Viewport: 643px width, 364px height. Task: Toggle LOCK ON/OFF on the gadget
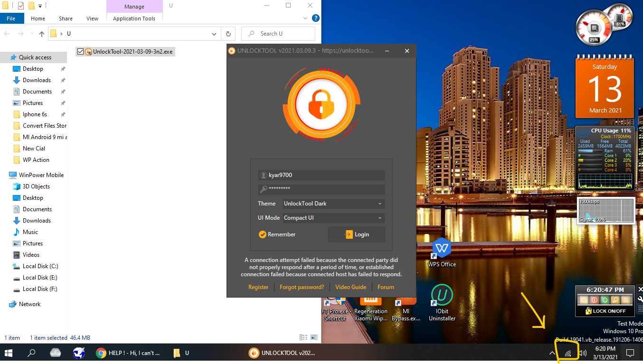605,311
